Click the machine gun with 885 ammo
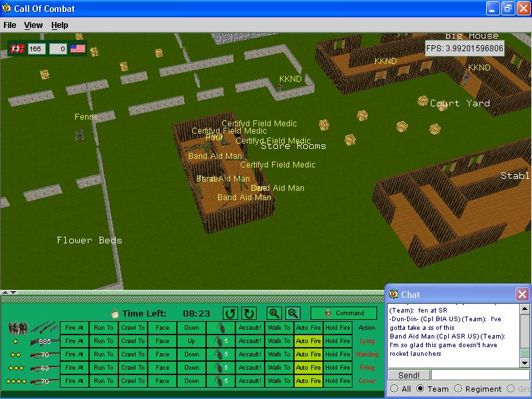Image resolution: width=532 pixels, height=399 pixels. pyautogui.click(x=45, y=341)
